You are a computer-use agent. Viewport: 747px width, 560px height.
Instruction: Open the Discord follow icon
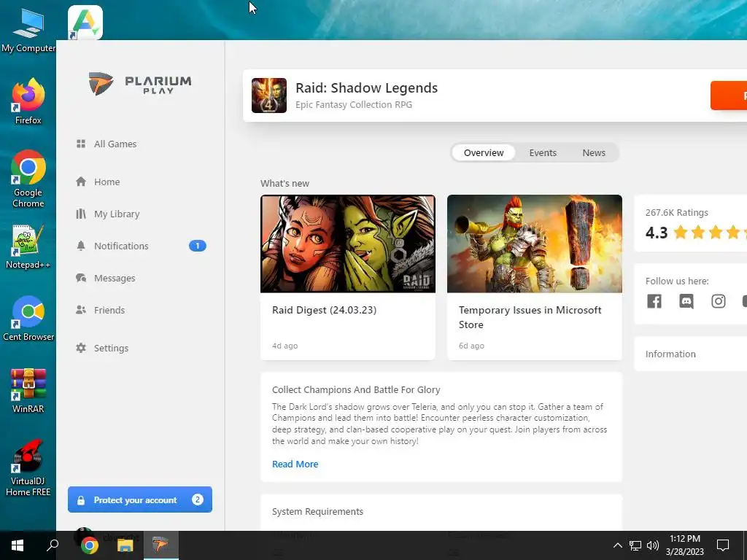686,301
